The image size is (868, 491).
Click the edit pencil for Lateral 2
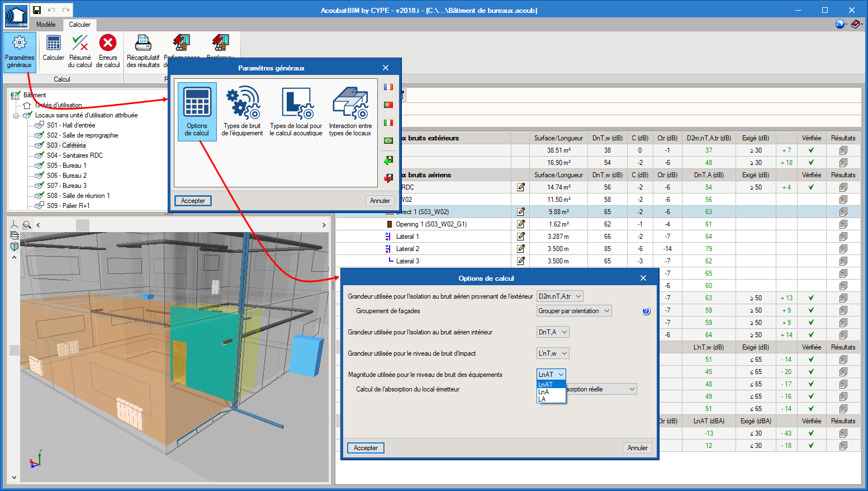click(x=521, y=249)
